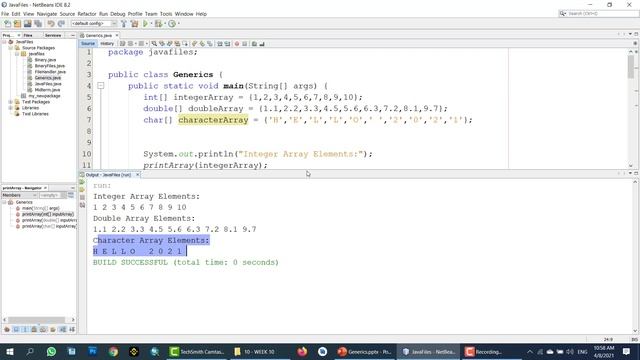Select my_newpackage in the Projects tree
Viewport: 640px width, 360px height.
point(44,96)
